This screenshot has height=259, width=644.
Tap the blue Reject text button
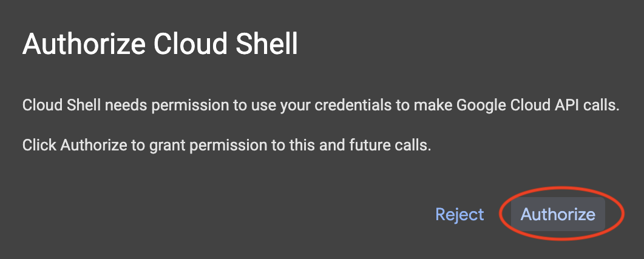click(459, 214)
